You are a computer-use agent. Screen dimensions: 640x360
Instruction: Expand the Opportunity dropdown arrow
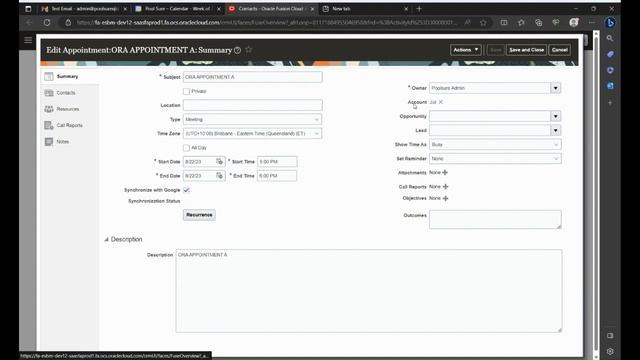point(556,116)
